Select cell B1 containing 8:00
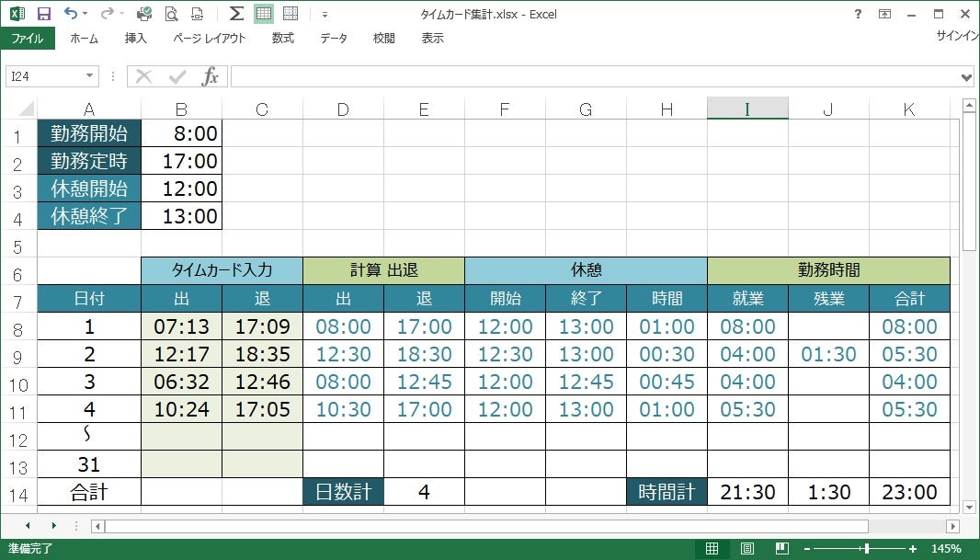The height and width of the screenshot is (560, 980). pos(181,133)
